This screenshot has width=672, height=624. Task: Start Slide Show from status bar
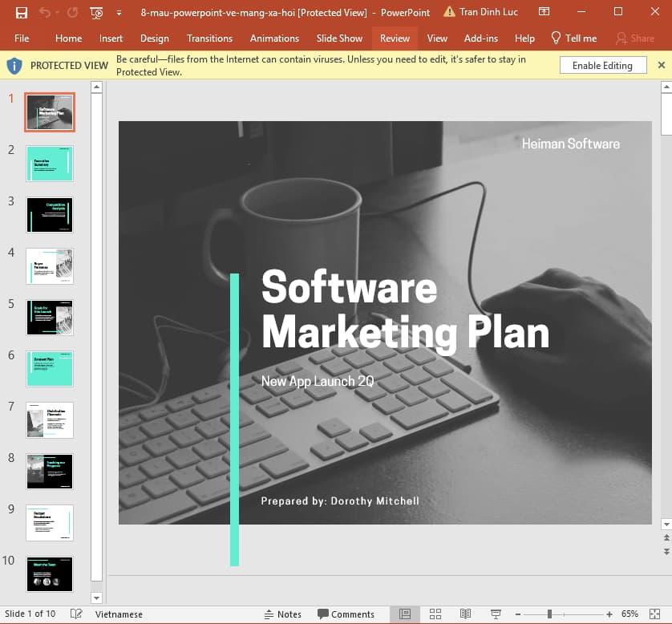496,614
